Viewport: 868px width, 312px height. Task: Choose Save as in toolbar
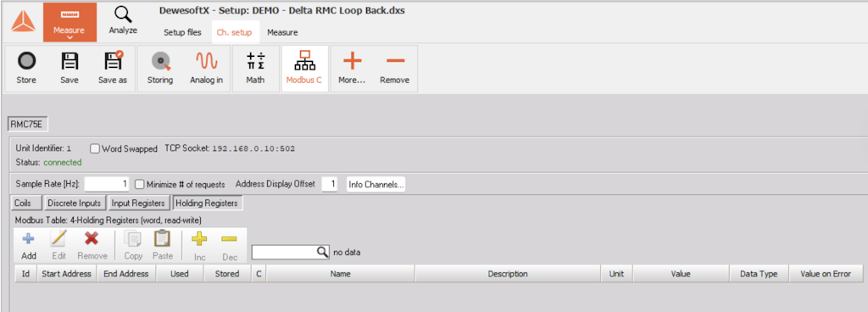tap(113, 69)
